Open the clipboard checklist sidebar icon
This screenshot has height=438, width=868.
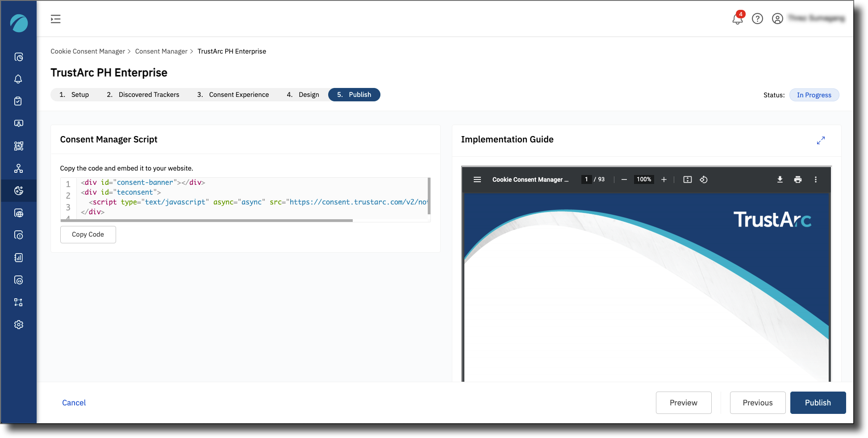(x=19, y=101)
